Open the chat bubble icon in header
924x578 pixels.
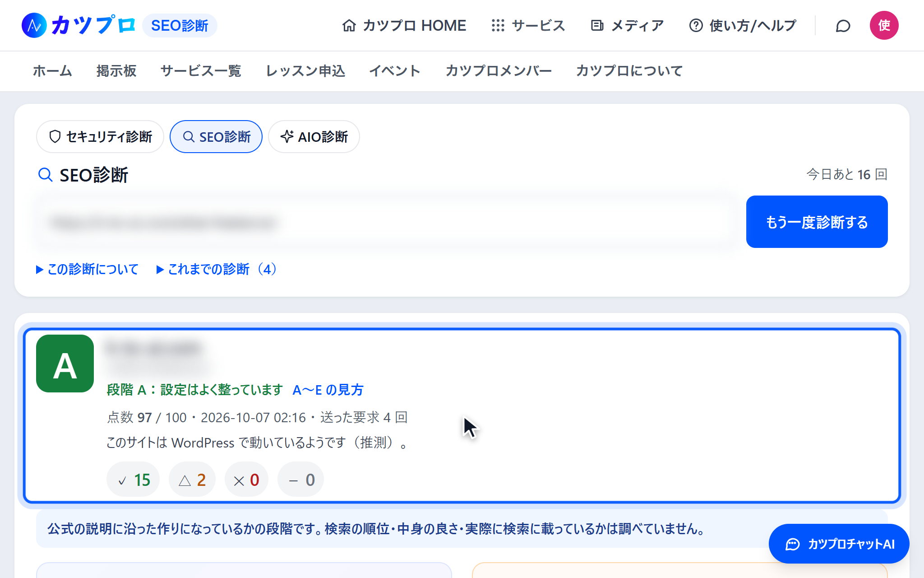(x=843, y=26)
